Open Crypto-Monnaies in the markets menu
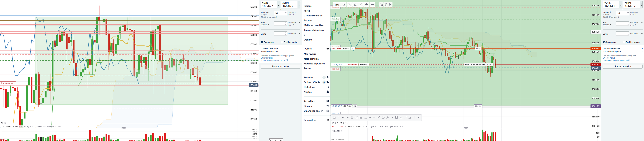This screenshot has height=141, width=644. pyautogui.click(x=313, y=16)
